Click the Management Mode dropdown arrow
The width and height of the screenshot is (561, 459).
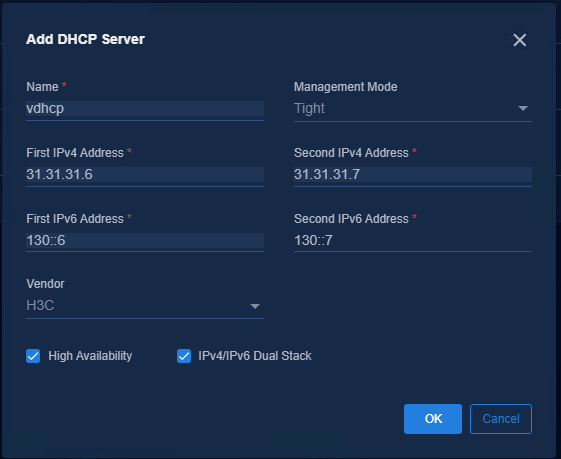(523, 108)
